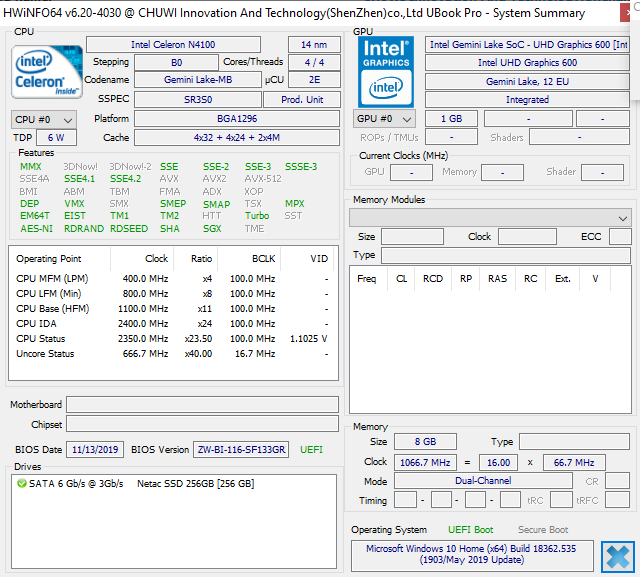Click the RAS column header
640x577 pixels.
coord(497,279)
